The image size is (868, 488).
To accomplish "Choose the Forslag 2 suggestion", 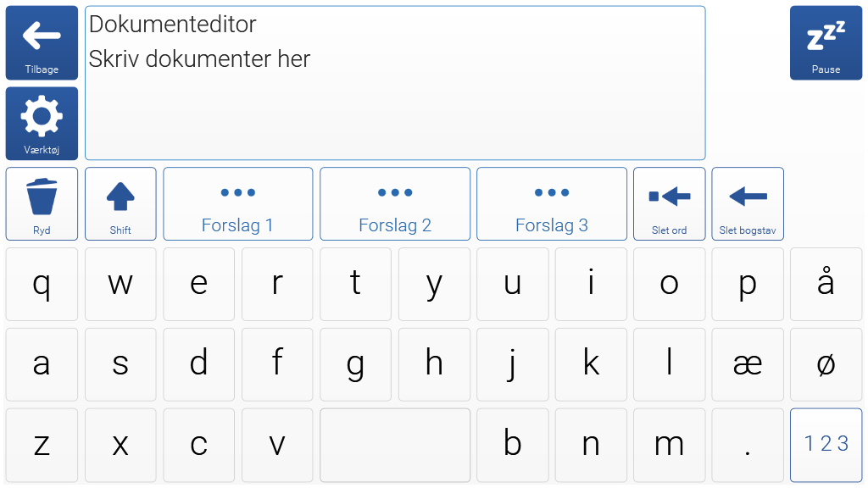I will tap(395, 204).
